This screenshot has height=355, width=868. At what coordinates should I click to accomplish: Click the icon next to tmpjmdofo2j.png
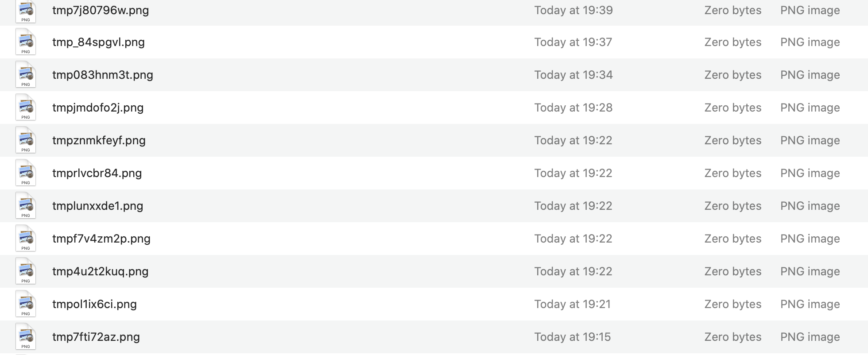point(26,108)
